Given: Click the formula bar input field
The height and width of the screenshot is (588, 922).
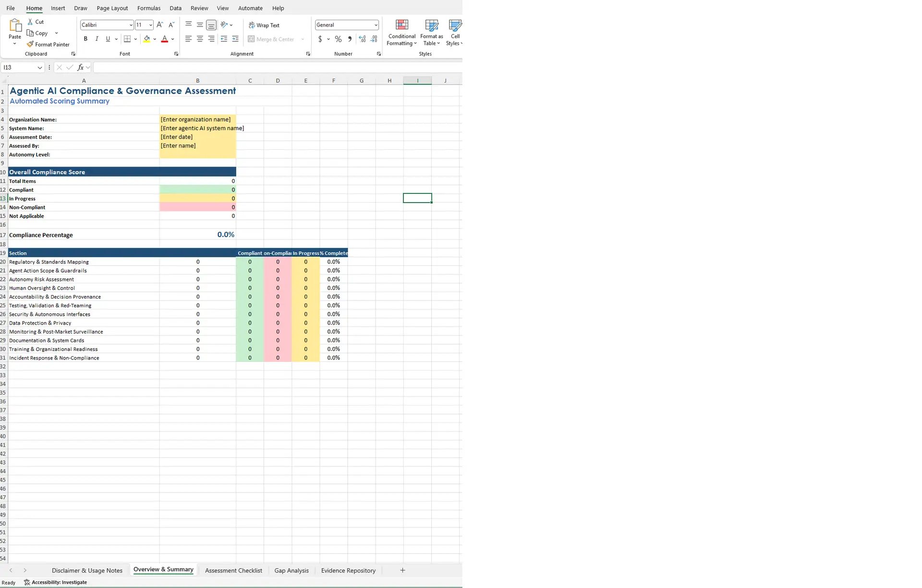Looking at the screenshot, I should 276,68.
